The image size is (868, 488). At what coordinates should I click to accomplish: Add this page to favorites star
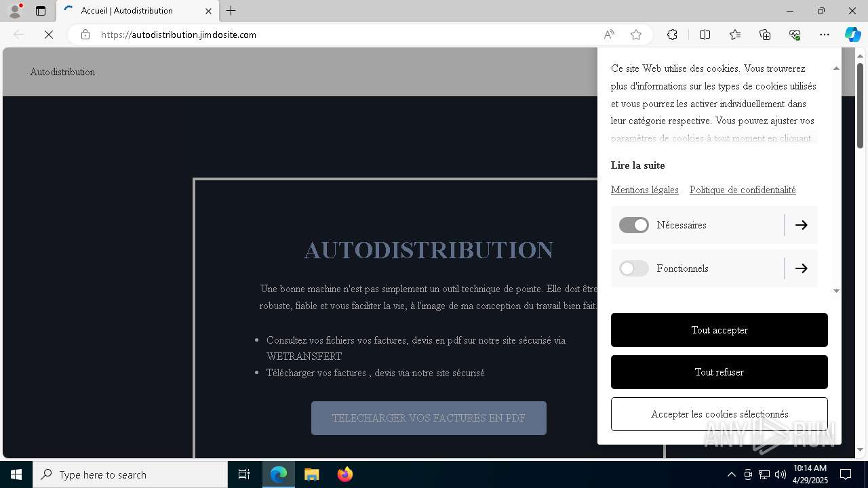(636, 35)
